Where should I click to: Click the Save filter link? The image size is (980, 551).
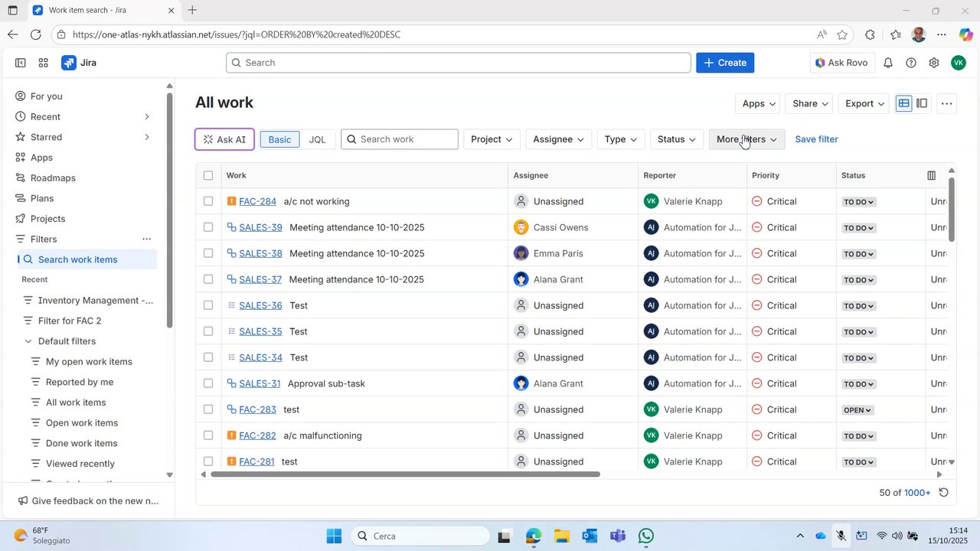click(x=816, y=139)
